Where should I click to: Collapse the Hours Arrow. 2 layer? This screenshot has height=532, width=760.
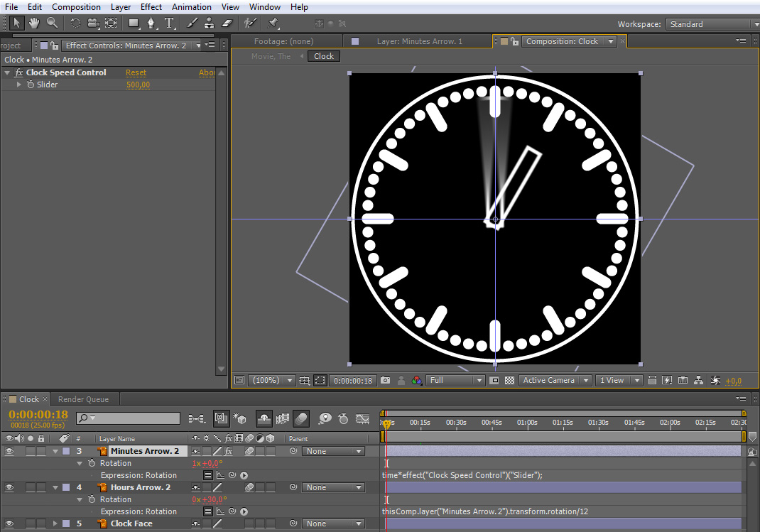(x=55, y=487)
